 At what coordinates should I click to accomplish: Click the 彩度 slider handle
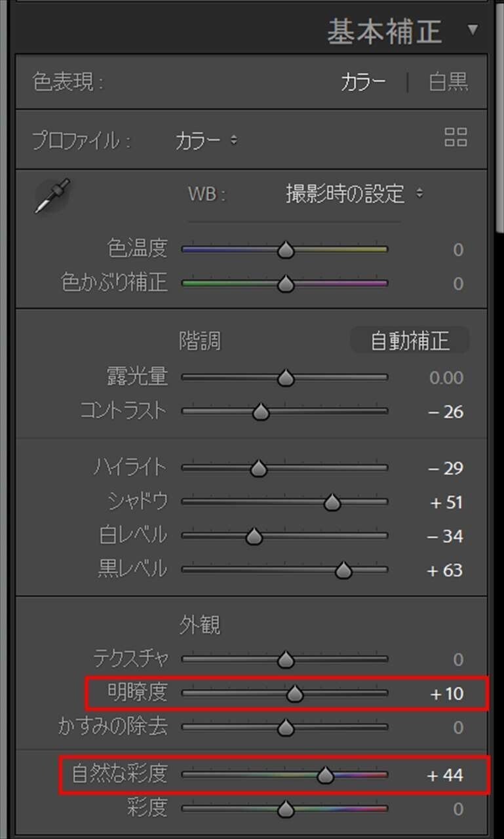(x=286, y=809)
